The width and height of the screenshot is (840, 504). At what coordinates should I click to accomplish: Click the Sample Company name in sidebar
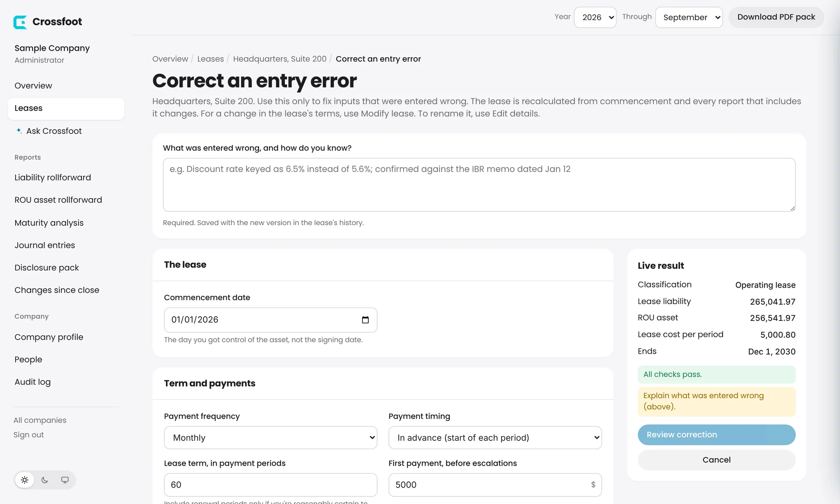pos(52,48)
